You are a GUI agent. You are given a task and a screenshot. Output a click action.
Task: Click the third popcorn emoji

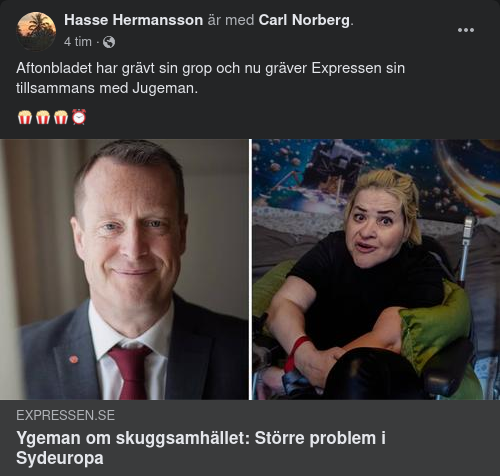point(61,117)
